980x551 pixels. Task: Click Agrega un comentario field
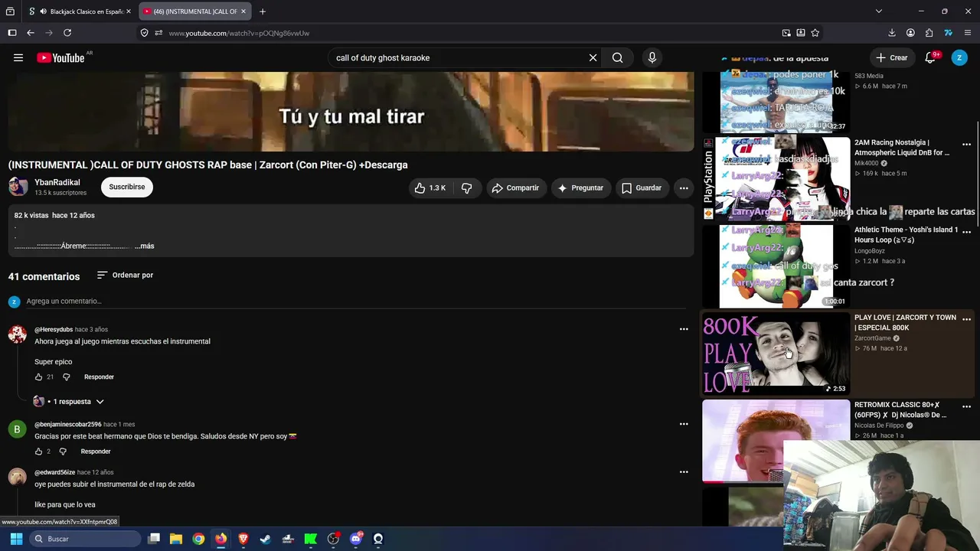point(356,302)
